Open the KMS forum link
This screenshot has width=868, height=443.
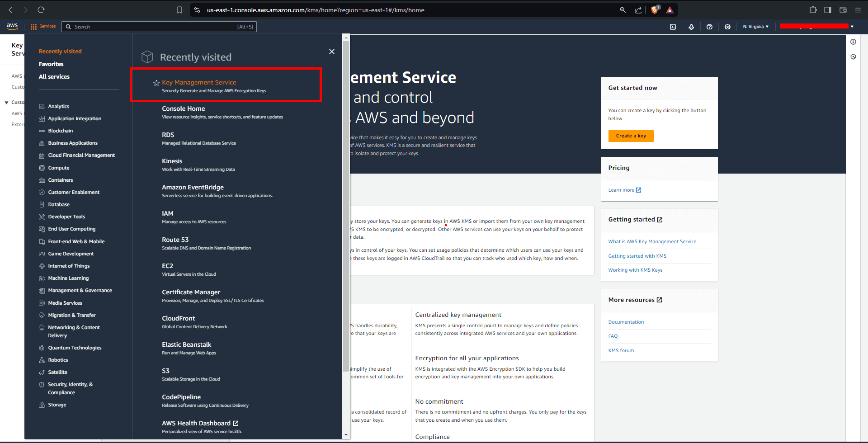coord(621,351)
